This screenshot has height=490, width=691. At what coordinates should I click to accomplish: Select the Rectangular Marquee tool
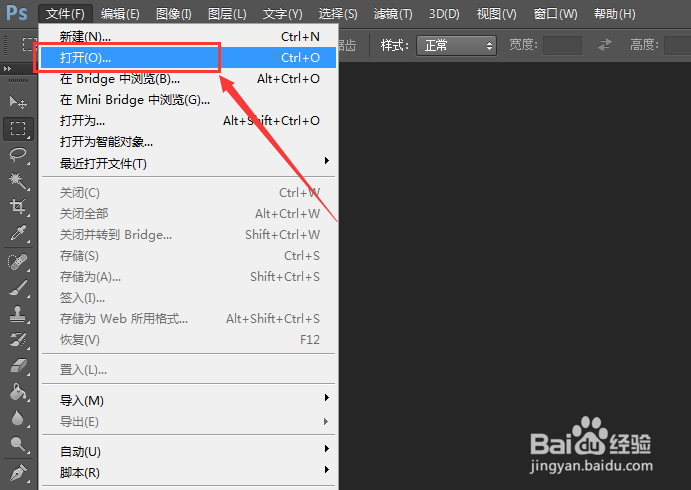coord(18,129)
